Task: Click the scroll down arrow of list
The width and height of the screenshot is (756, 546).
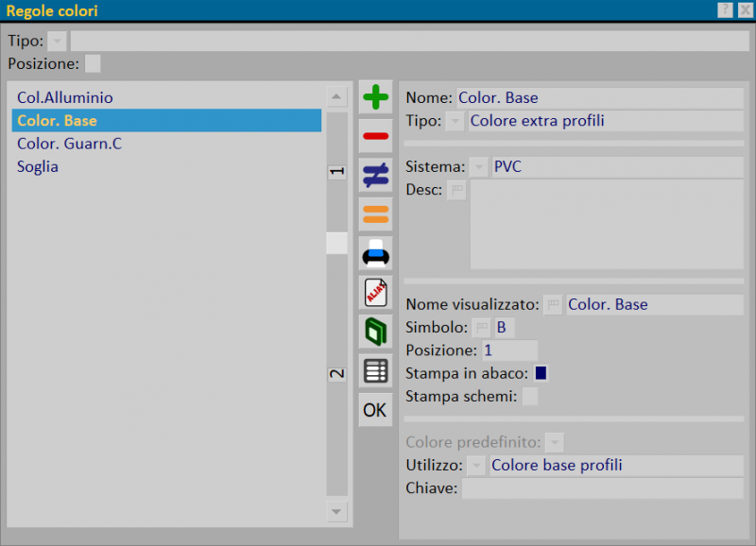Action: 336,511
